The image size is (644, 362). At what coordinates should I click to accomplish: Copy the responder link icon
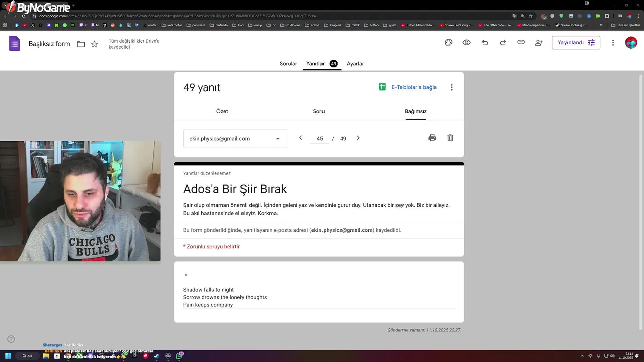521,43
